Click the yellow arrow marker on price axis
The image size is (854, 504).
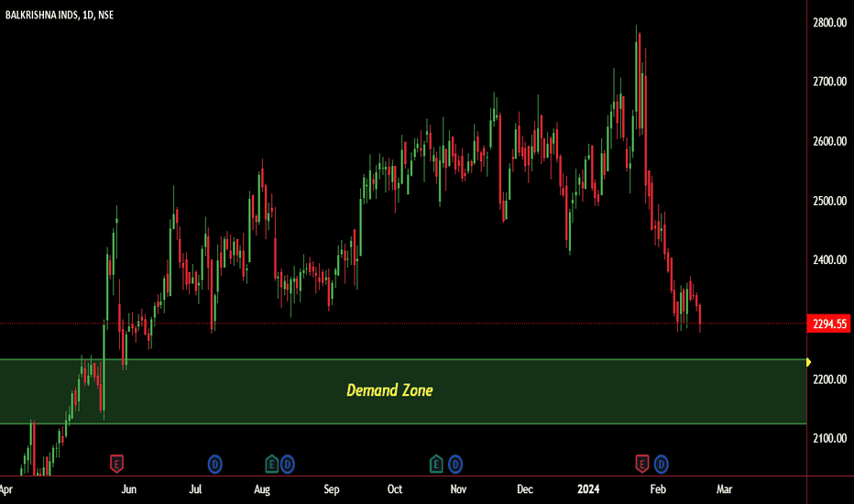pyautogui.click(x=808, y=362)
